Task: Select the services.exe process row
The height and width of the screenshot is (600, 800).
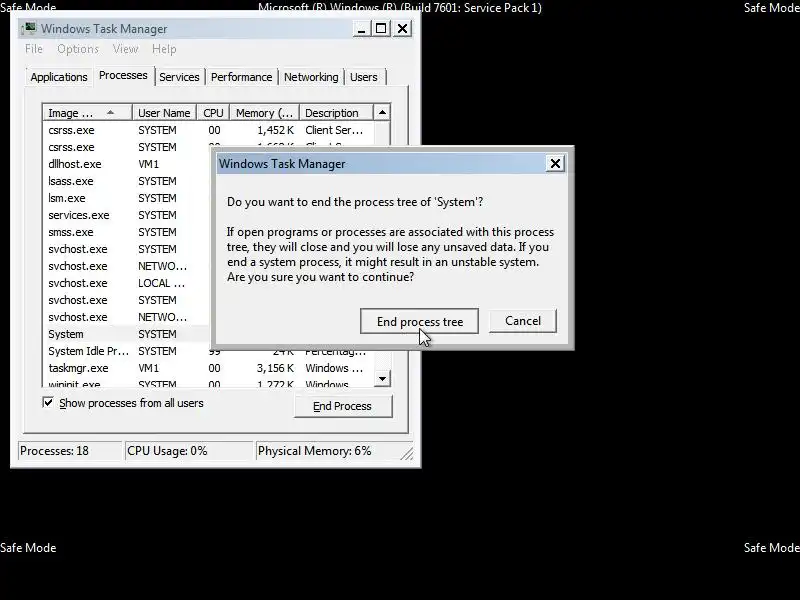Action: click(x=126, y=215)
